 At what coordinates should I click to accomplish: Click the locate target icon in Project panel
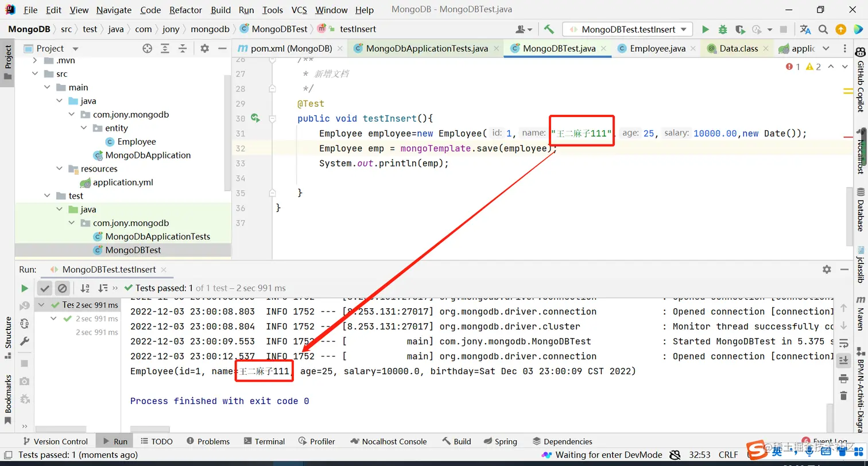tap(148, 49)
